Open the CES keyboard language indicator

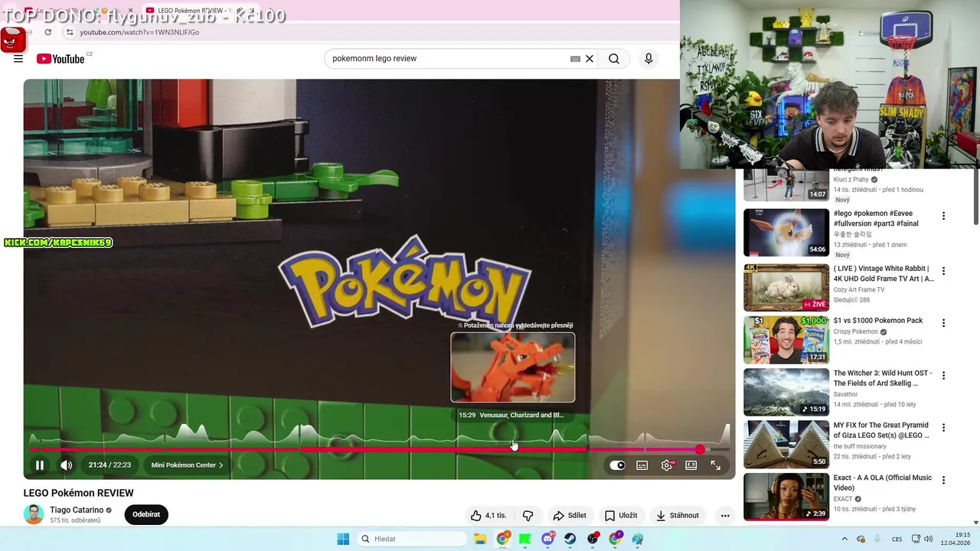coord(897,539)
